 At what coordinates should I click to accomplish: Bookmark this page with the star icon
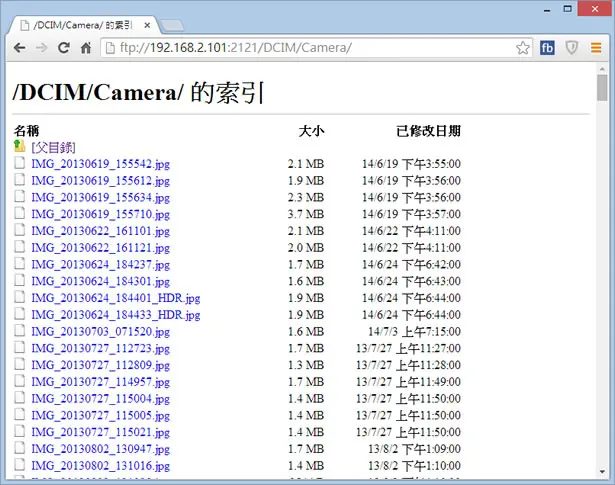tap(522, 48)
